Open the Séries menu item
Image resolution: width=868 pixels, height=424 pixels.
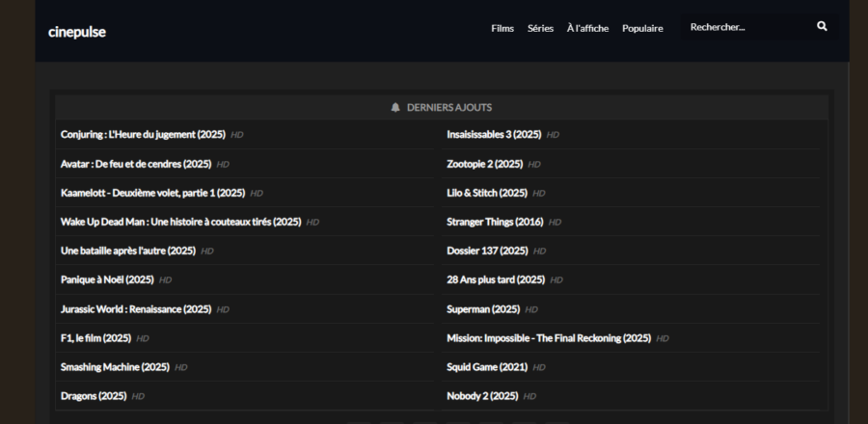(x=540, y=28)
